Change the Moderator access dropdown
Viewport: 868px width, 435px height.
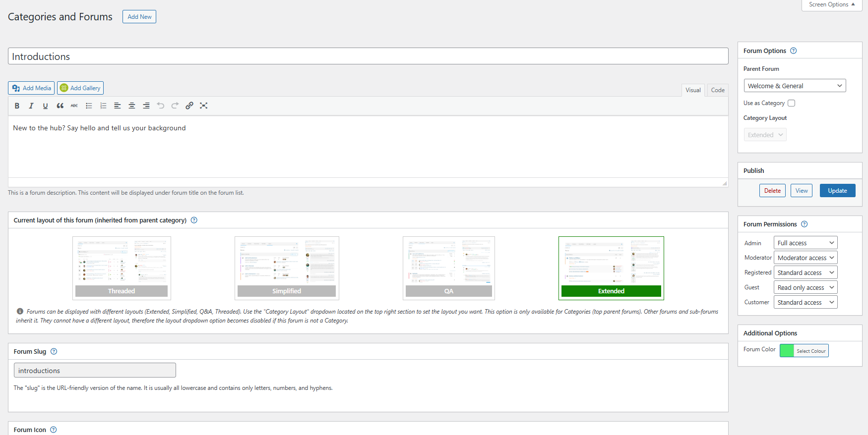[805, 258]
